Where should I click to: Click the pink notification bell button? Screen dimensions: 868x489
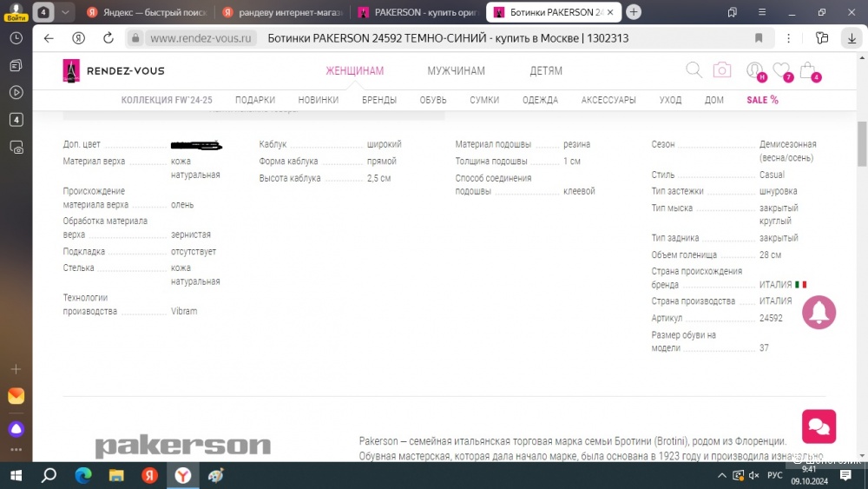[819, 313]
